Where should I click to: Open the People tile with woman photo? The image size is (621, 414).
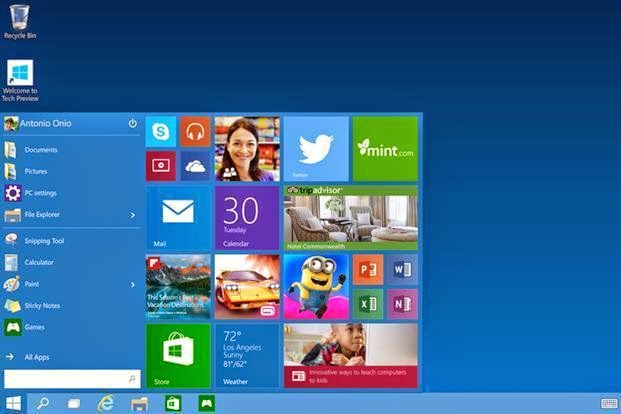pyautogui.click(x=247, y=149)
